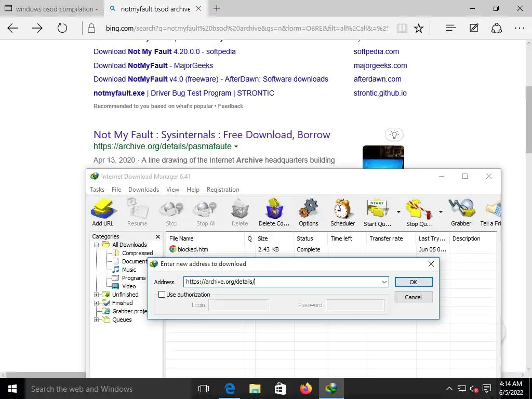Open IDM Options gear icon

[x=309, y=212]
